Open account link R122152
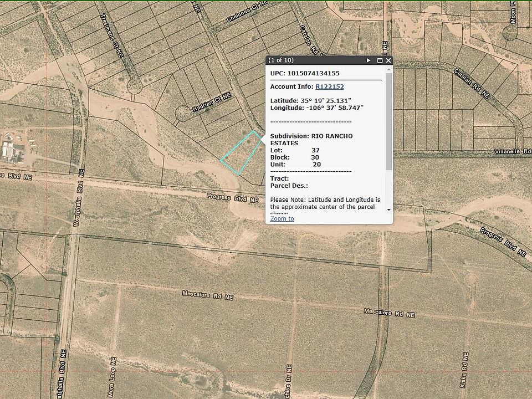 point(329,86)
